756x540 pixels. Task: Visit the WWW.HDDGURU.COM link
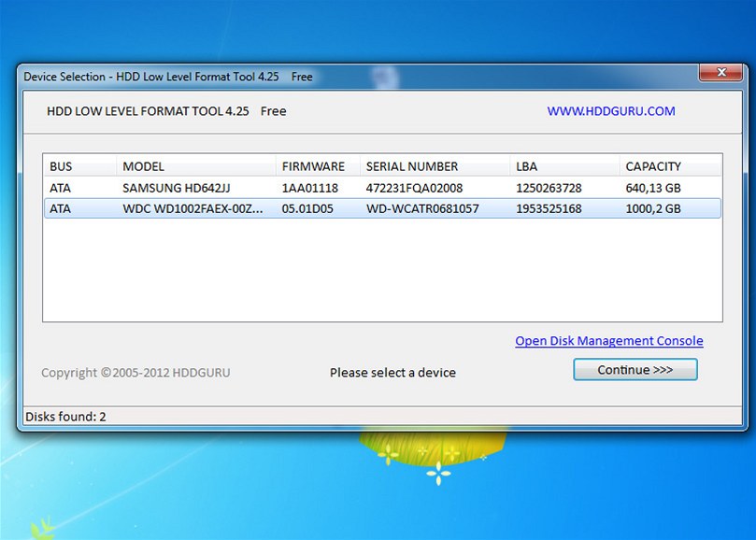point(611,111)
